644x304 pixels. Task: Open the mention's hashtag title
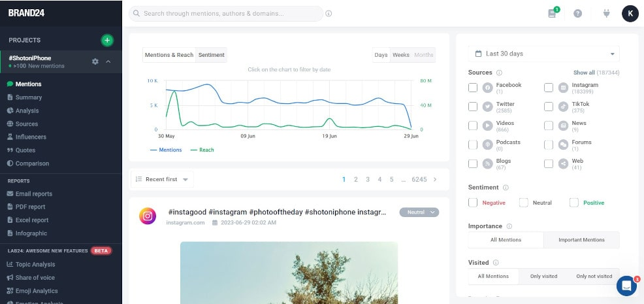tap(277, 212)
